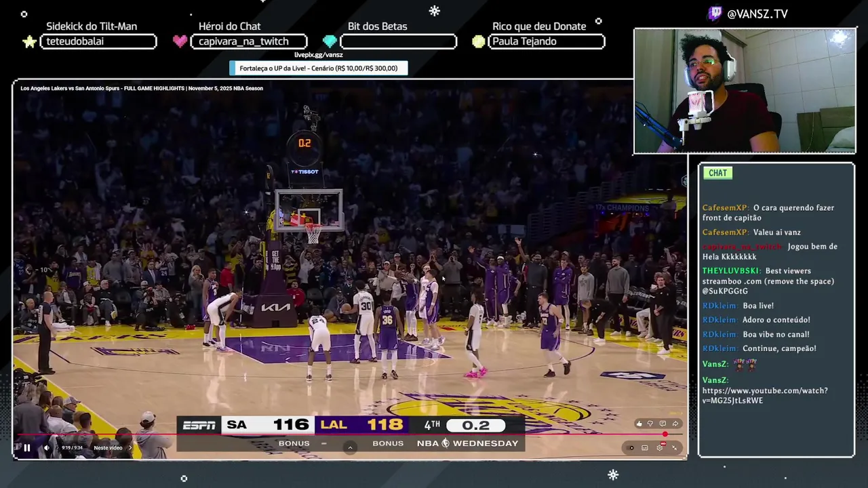Image resolution: width=868 pixels, height=488 pixels.
Task: Click the up-chevron button under the scoreboard
Action: tap(350, 447)
